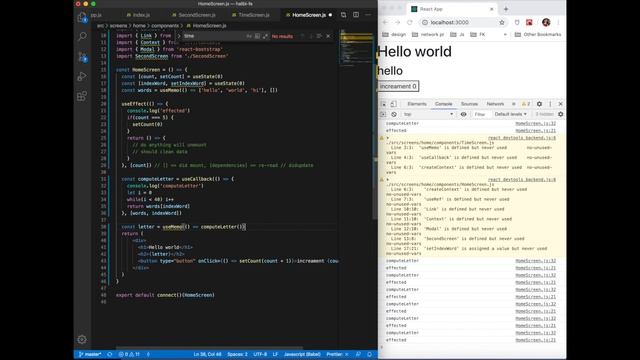The image size is (640, 360).
Task: Change indentation via 'Spaces: 2'
Action: point(238,354)
